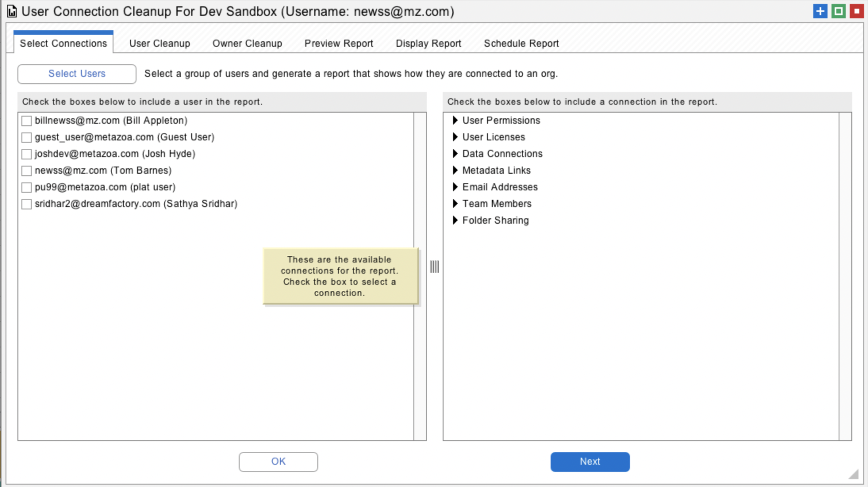868x487 pixels.
Task: Switch to the User Cleanup tab
Action: [x=159, y=43]
